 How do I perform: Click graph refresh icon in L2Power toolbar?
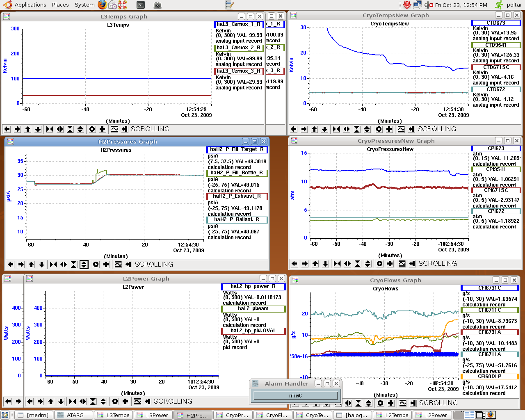(137, 402)
